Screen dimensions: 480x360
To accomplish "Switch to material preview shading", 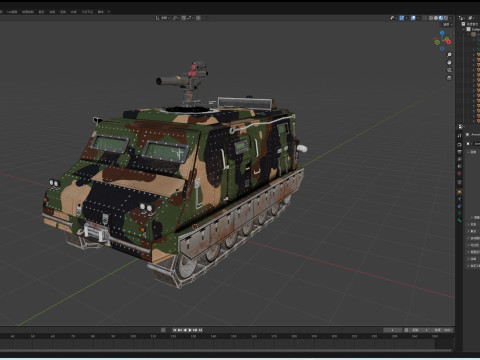I will pyautogui.click(x=441, y=18).
